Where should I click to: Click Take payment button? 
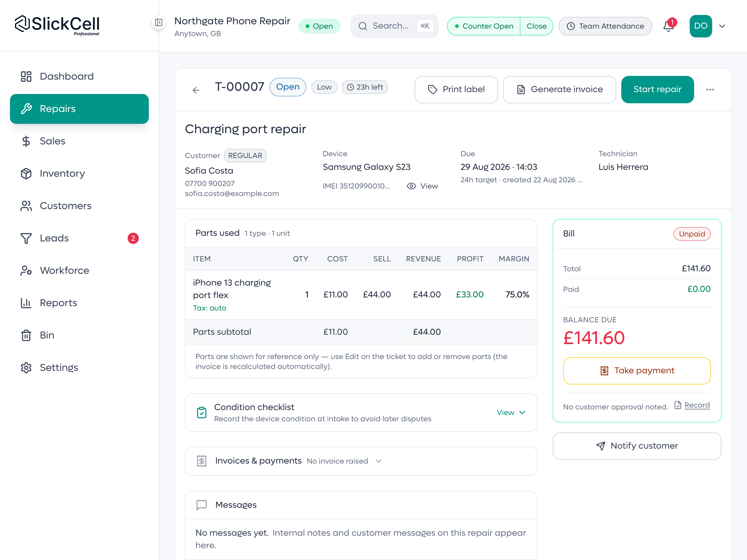coord(637,371)
